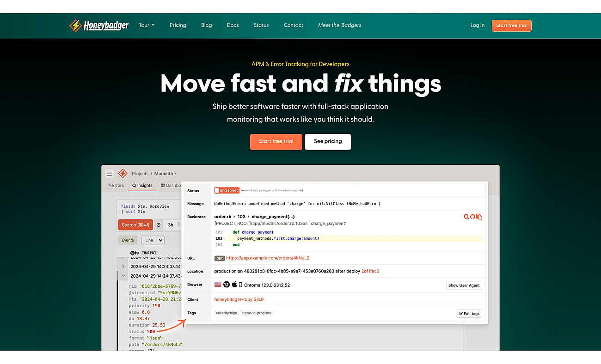
Task: Click the Edit tags button
Action: click(470, 314)
